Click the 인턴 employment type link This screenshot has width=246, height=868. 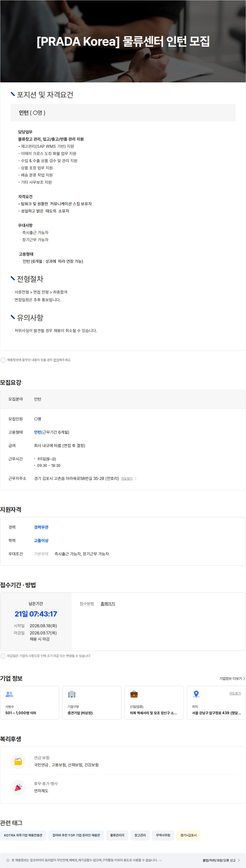(37, 432)
